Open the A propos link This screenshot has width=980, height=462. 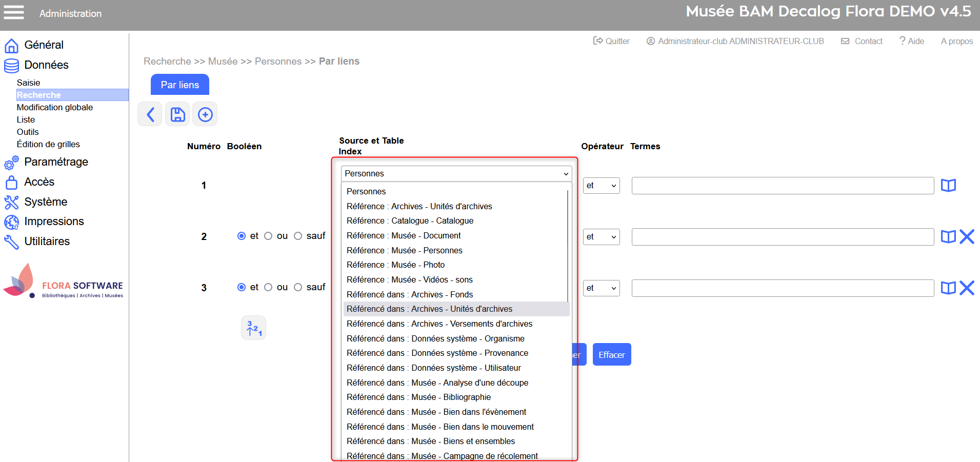pyautogui.click(x=957, y=41)
